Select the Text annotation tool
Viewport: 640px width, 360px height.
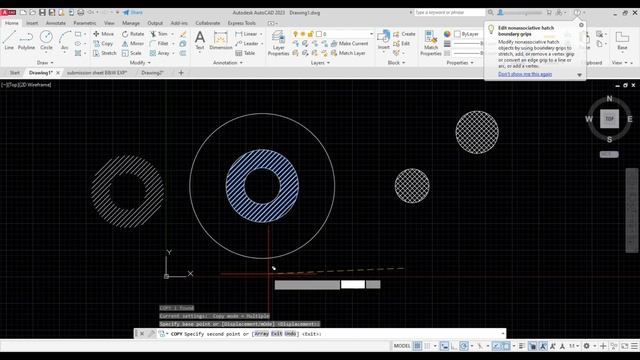point(200,40)
